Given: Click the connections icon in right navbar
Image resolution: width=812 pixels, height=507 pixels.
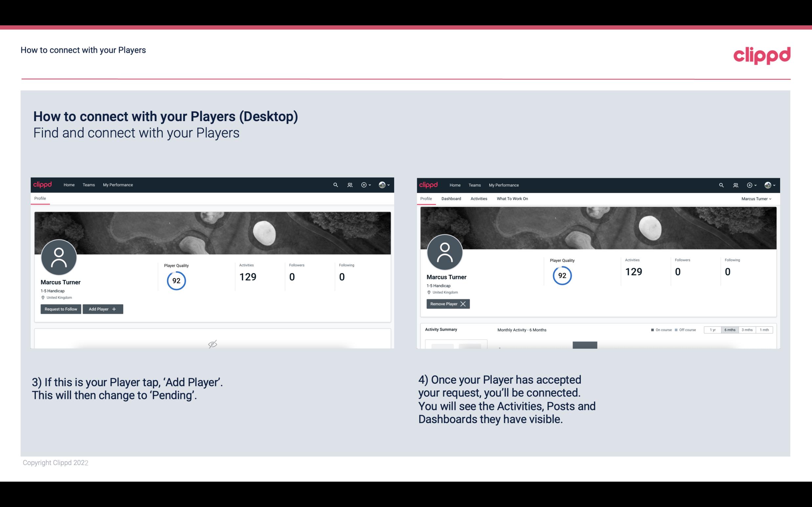Looking at the screenshot, I should click(735, 184).
